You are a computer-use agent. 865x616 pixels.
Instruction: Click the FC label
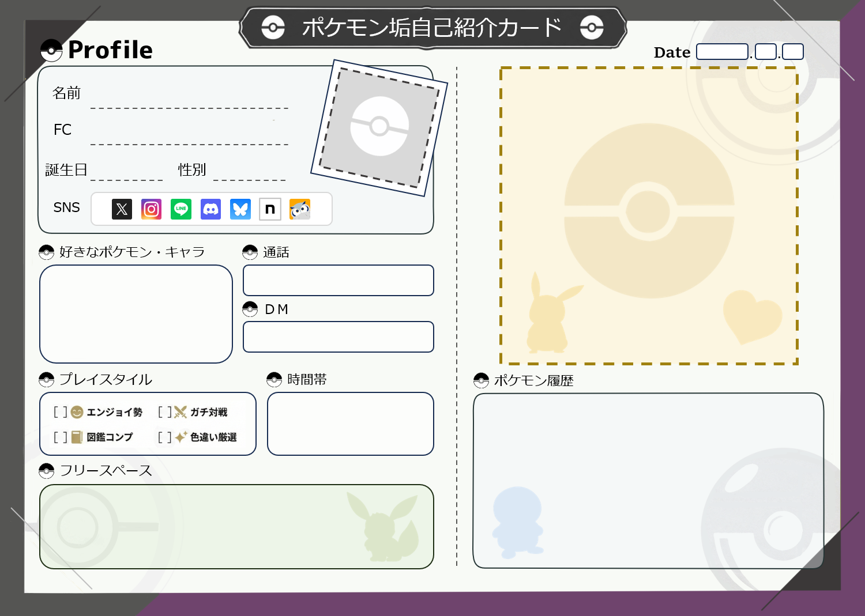62,130
